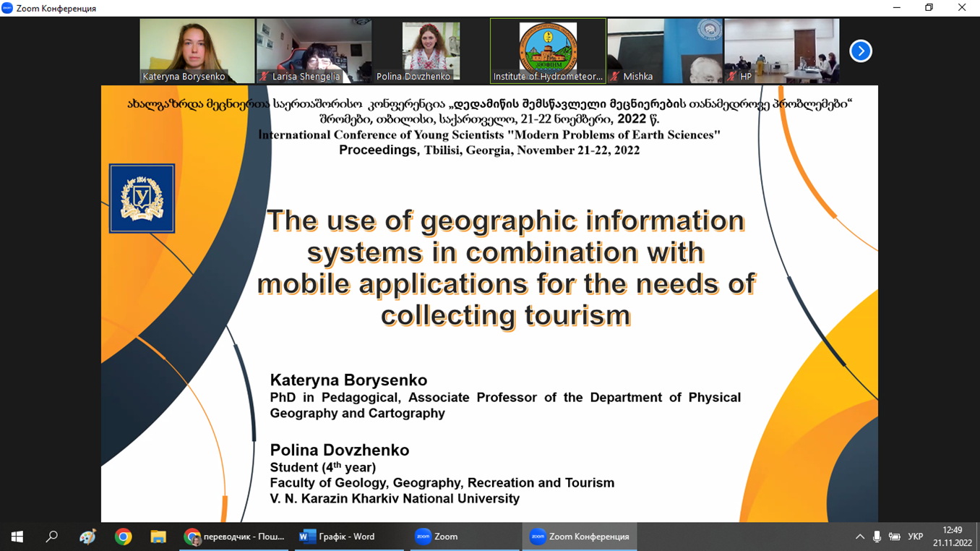Switch to переводчик Chrome taskbar window

[x=235, y=537]
